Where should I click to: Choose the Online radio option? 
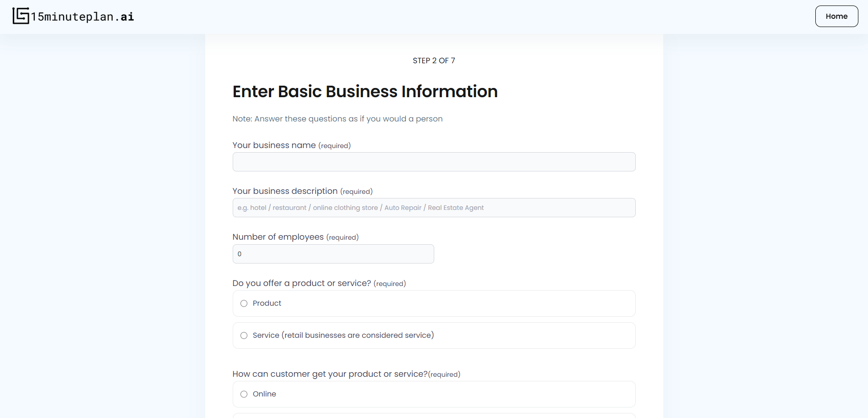[x=244, y=394]
